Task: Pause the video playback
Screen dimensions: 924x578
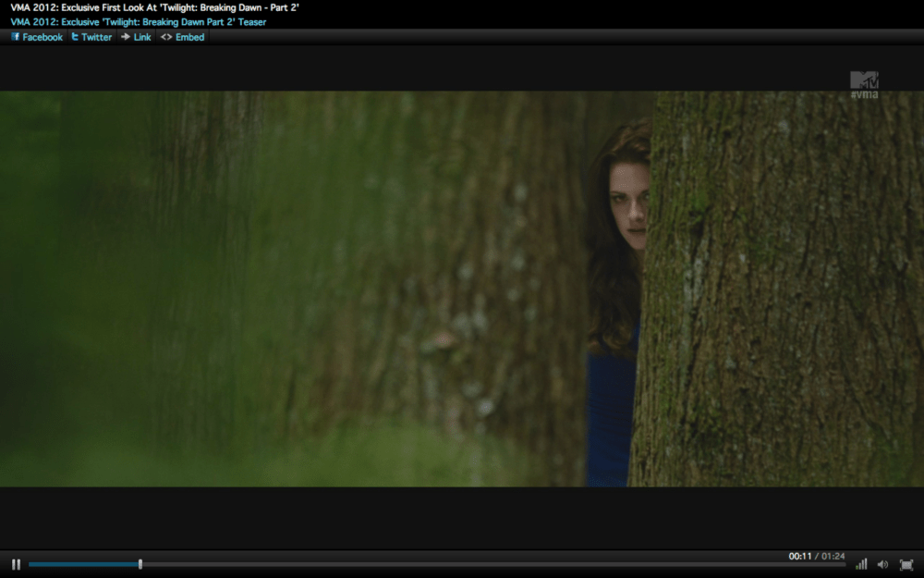Action: point(16,564)
